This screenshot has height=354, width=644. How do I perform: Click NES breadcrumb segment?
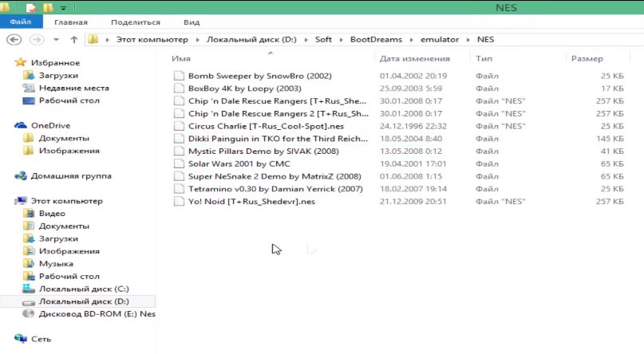click(x=485, y=39)
